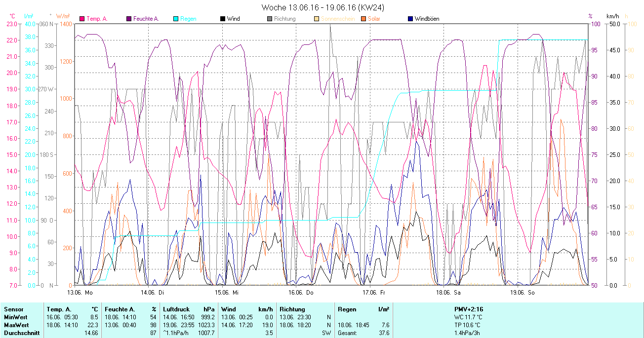
Task: Click the chart title 'Woche 13.06.16 - 19.06.16 (KW24)'
Action: point(323,7)
